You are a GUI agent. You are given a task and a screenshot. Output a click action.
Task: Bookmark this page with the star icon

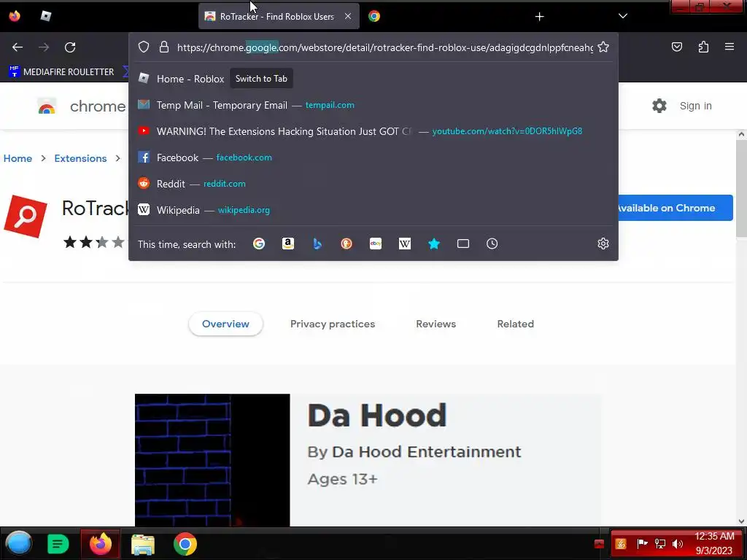click(603, 47)
